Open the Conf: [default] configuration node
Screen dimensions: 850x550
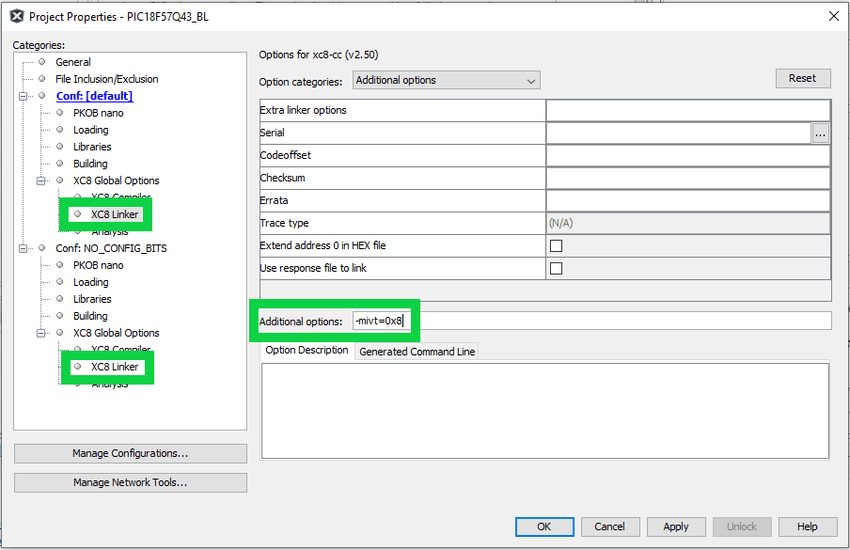94,96
